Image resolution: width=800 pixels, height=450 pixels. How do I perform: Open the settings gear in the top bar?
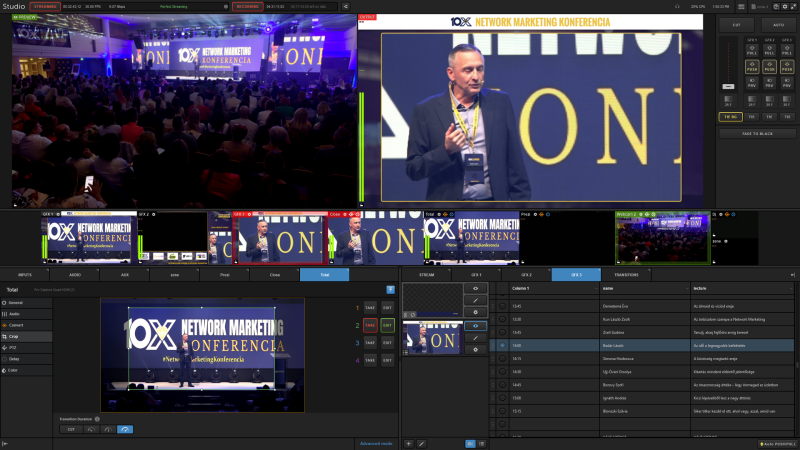pos(787,6)
